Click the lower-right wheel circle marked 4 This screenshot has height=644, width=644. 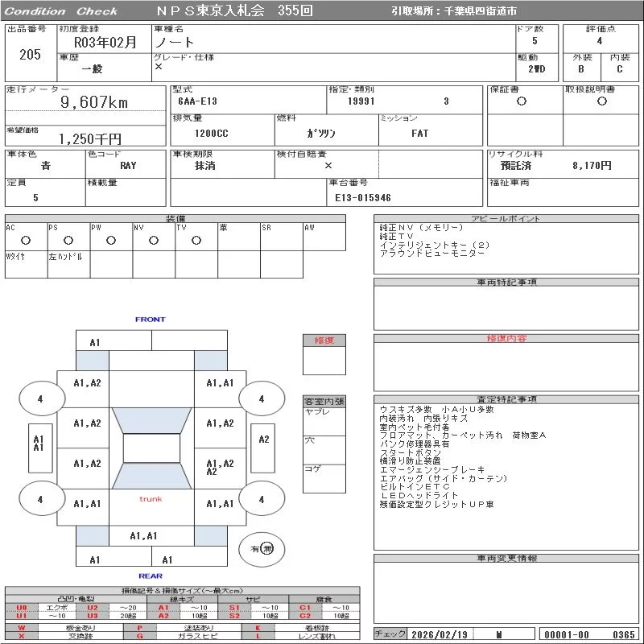click(x=261, y=499)
